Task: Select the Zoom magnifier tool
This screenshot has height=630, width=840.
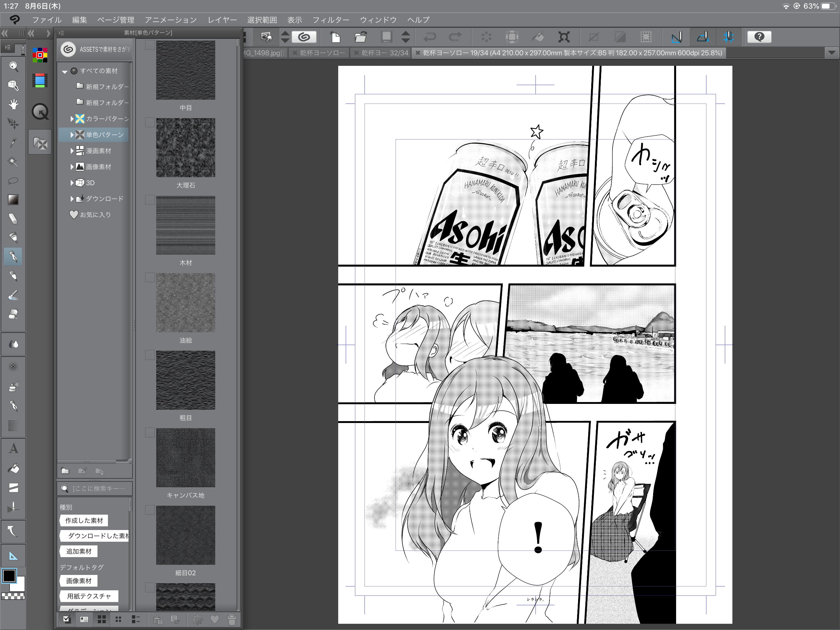Action: pos(13,67)
